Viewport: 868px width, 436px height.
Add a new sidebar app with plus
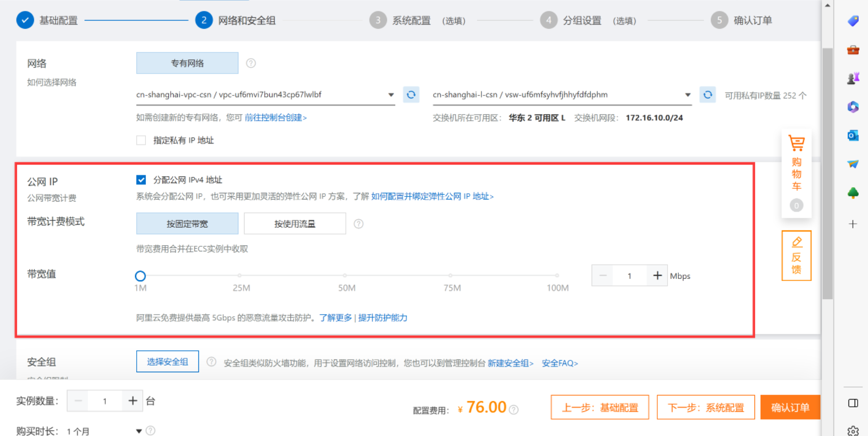(x=853, y=224)
